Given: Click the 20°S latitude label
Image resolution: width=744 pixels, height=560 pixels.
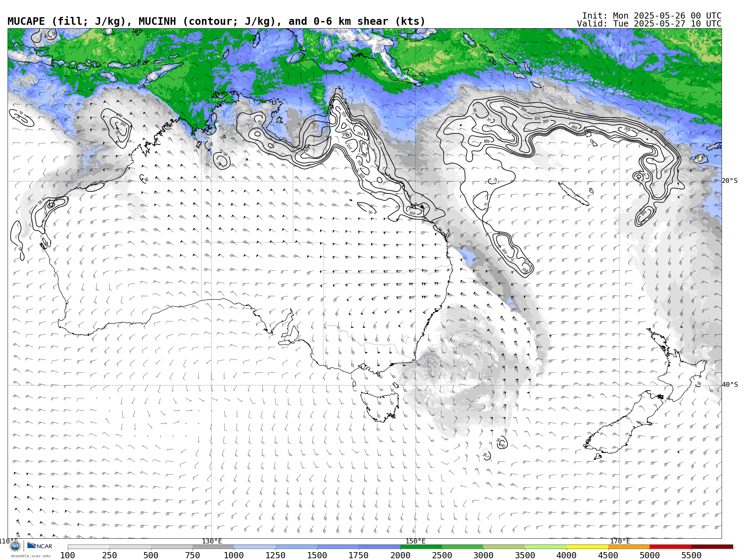Looking at the screenshot, I should tap(730, 181).
